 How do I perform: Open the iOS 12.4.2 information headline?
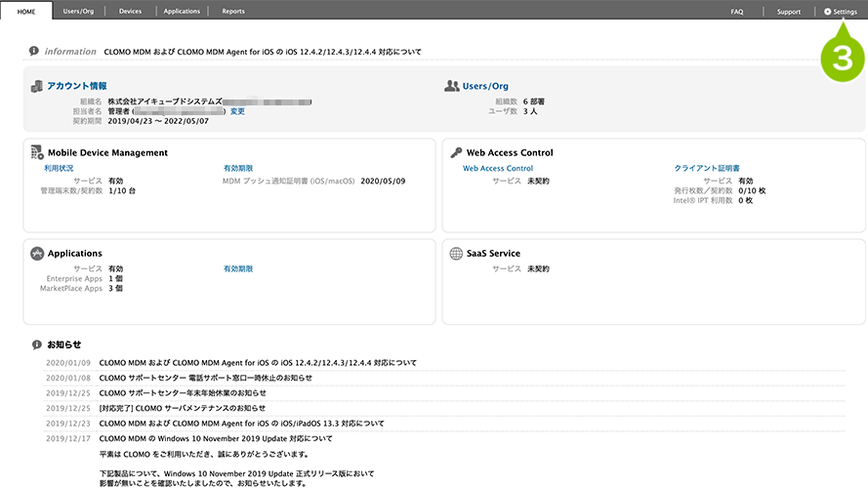(263, 52)
